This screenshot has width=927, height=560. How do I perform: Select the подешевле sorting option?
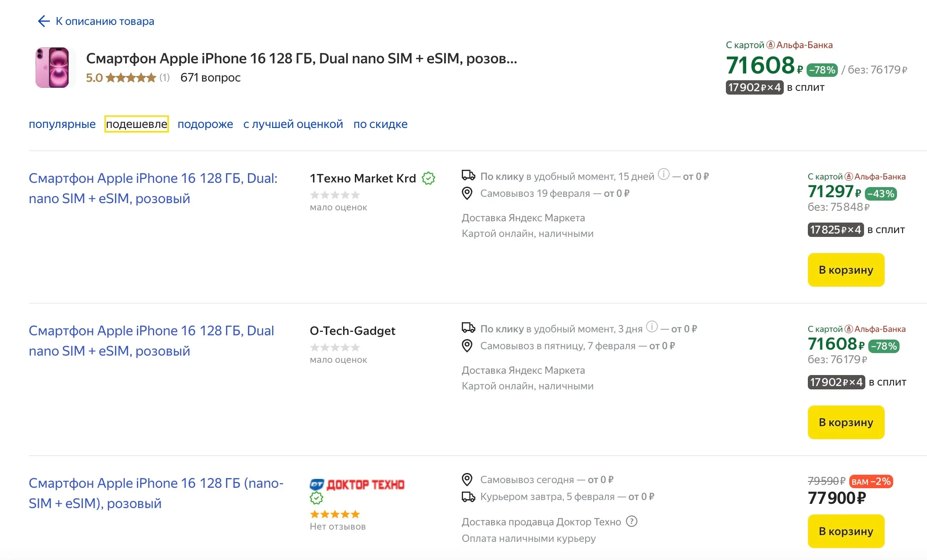136,124
